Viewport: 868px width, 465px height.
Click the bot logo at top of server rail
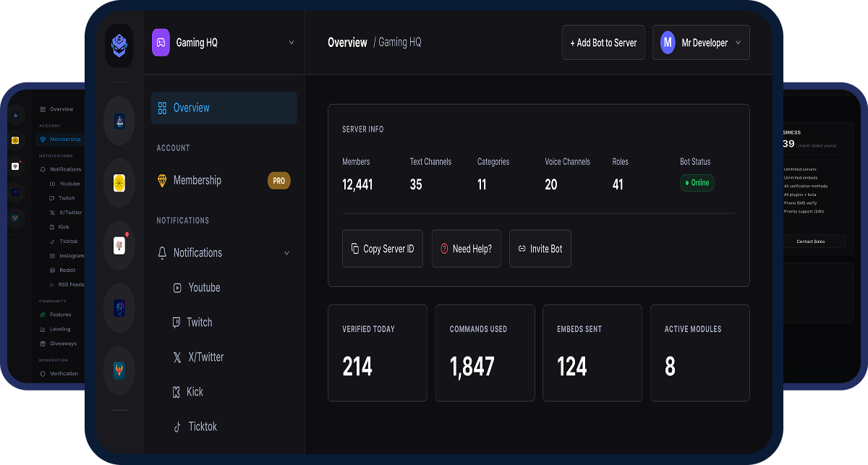pyautogui.click(x=119, y=46)
